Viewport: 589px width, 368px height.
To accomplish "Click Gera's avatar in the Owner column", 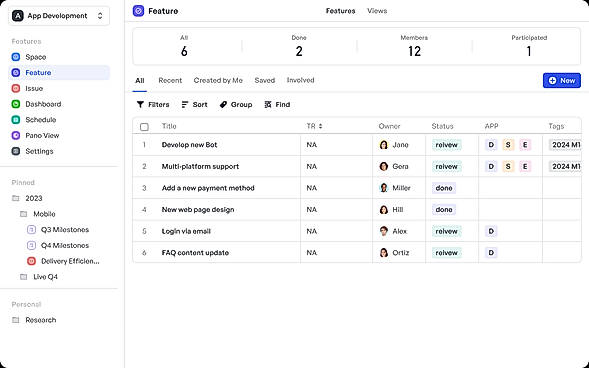I will 384,166.
